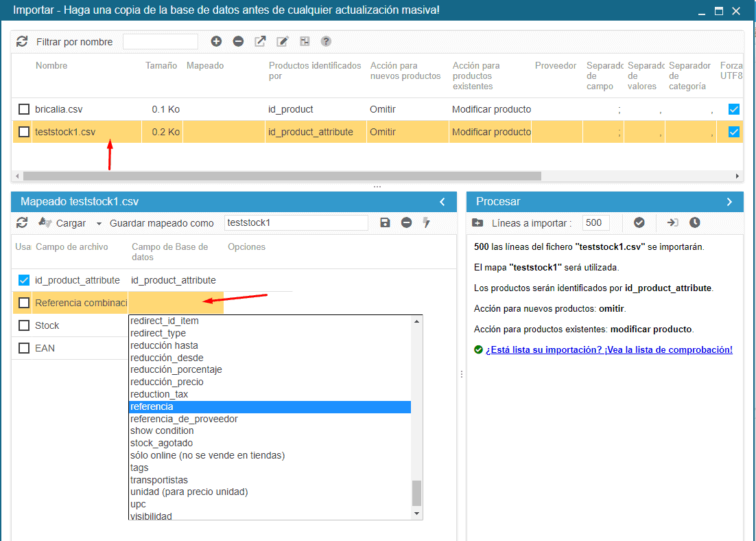Enable the Stock field checkbox
This screenshot has height=541, width=756.
[x=24, y=325]
